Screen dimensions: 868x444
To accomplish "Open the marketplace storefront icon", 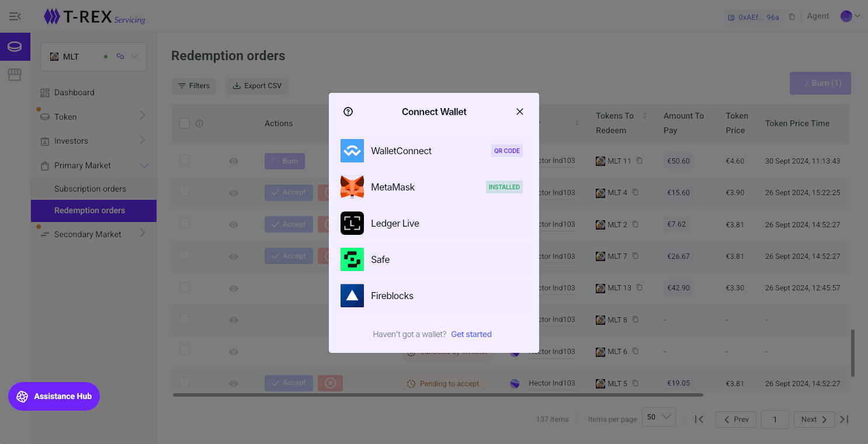I will pyautogui.click(x=15, y=74).
